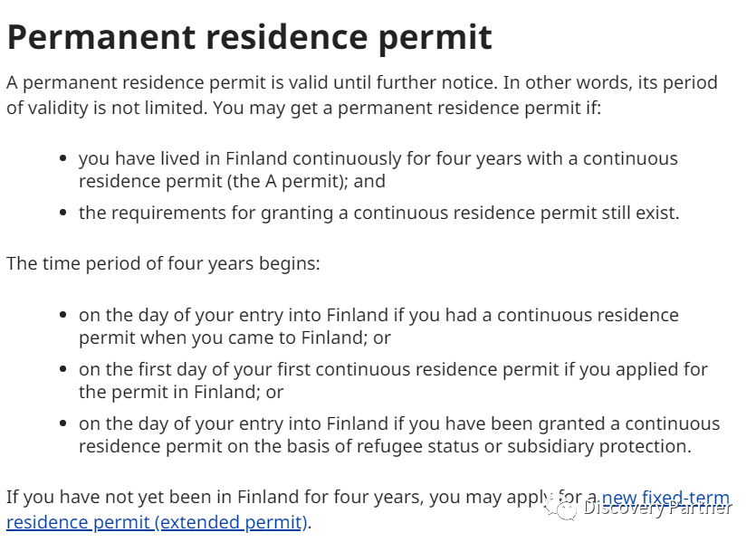Click the bullet dot before 'you have lived'
Viewport: 756px width, 542px height.
tap(62, 158)
